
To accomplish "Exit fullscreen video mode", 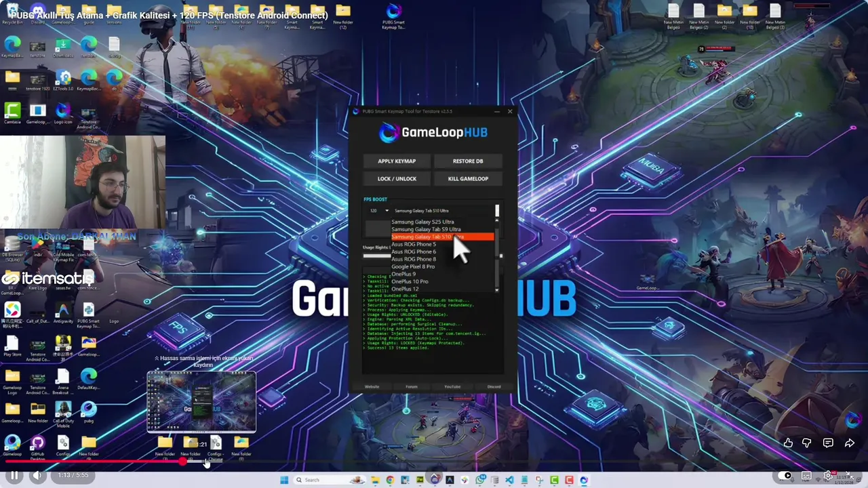I will click(x=850, y=476).
